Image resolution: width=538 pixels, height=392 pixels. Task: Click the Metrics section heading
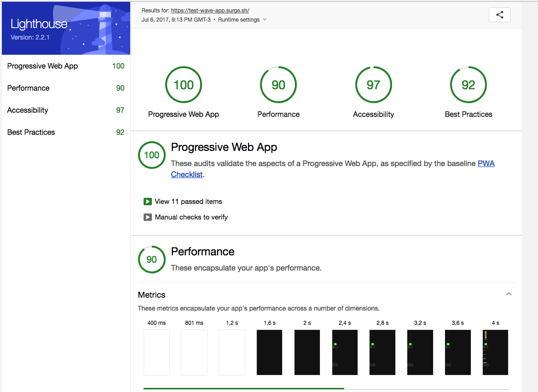click(x=151, y=295)
